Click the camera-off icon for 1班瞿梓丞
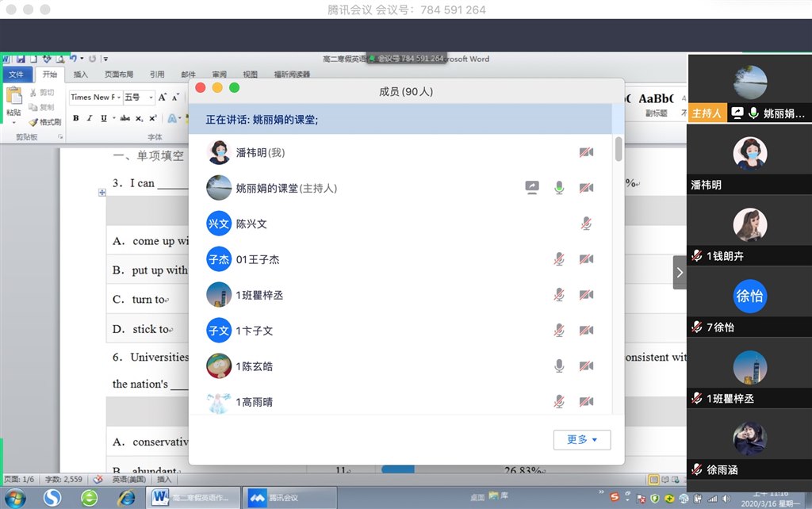 pyautogui.click(x=586, y=295)
